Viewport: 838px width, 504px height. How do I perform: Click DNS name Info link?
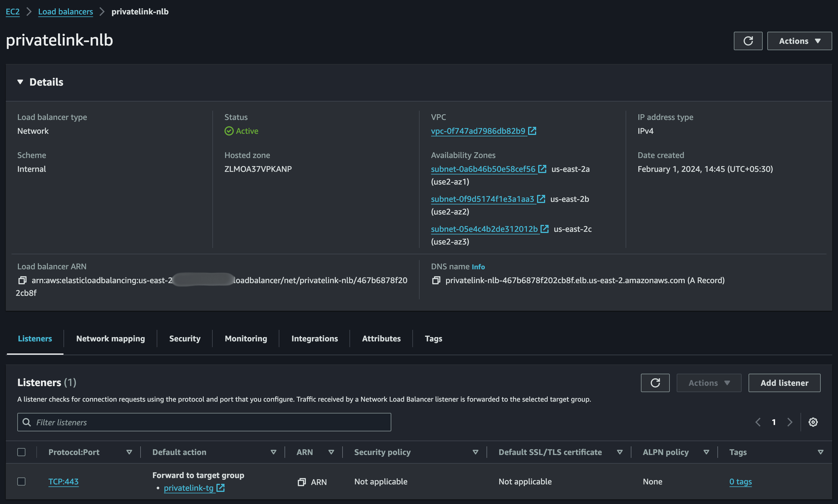(478, 267)
